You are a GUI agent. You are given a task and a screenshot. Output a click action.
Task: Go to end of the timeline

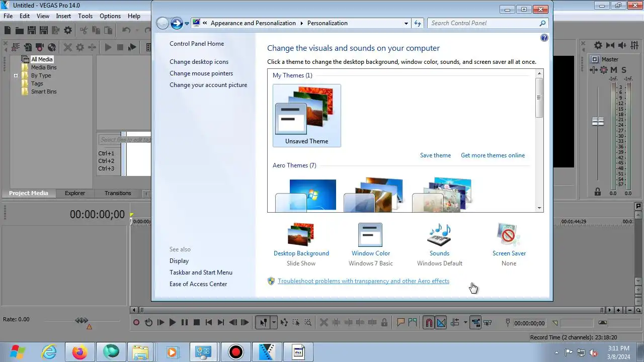pyautogui.click(x=221, y=323)
